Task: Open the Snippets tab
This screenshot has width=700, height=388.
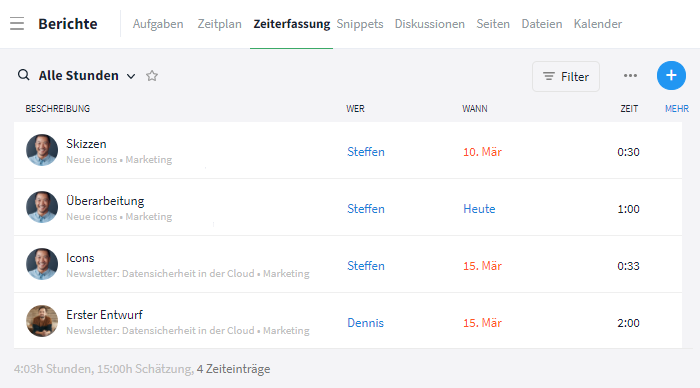Action: tap(360, 24)
